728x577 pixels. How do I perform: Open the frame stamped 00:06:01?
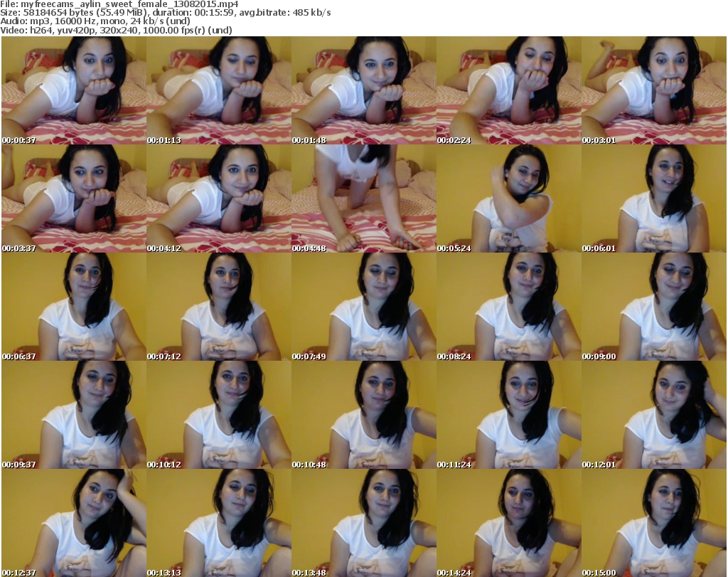[x=654, y=198]
